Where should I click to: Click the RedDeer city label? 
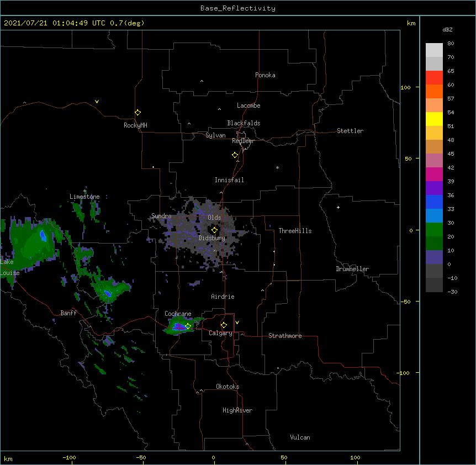243,141
